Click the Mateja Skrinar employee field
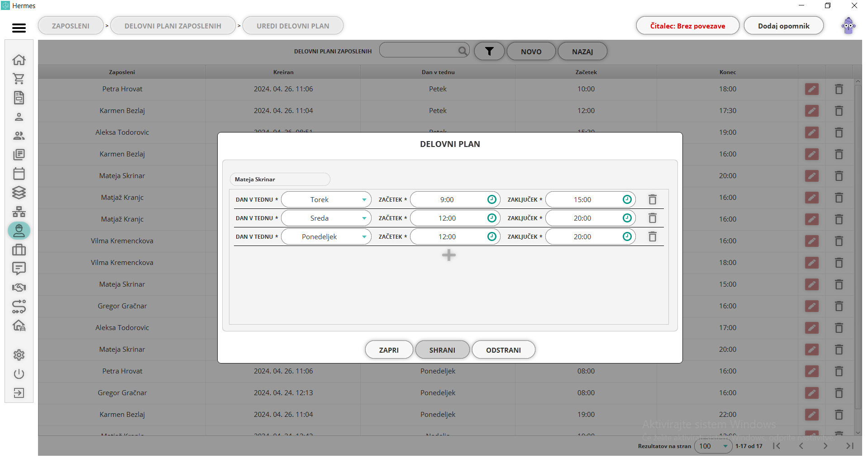The image size is (868, 463). [280, 180]
